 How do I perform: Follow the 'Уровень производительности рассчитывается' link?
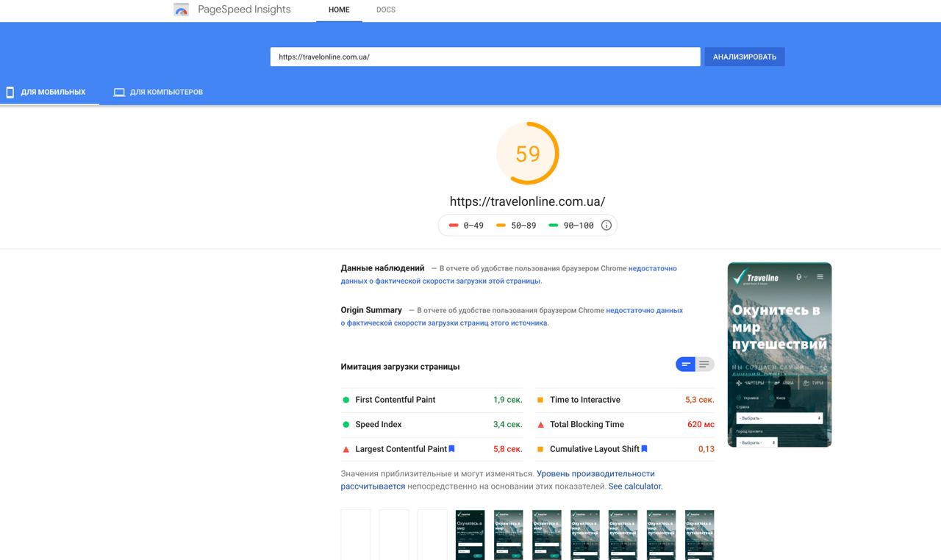point(498,480)
